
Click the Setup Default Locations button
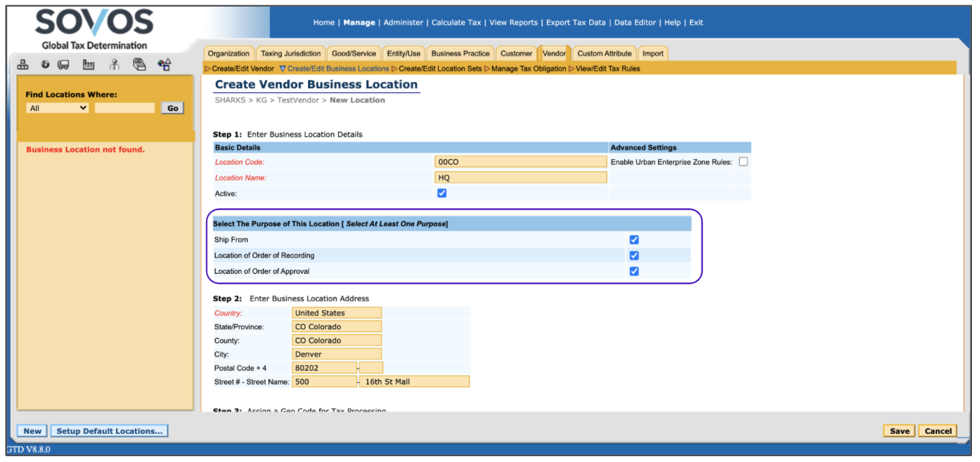pyautogui.click(x=109, y=431)
